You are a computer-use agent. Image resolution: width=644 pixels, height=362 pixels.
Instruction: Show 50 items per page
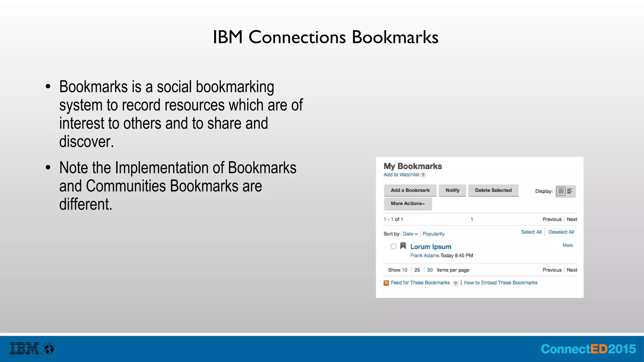pyautogui.click(x=430, y=270)
